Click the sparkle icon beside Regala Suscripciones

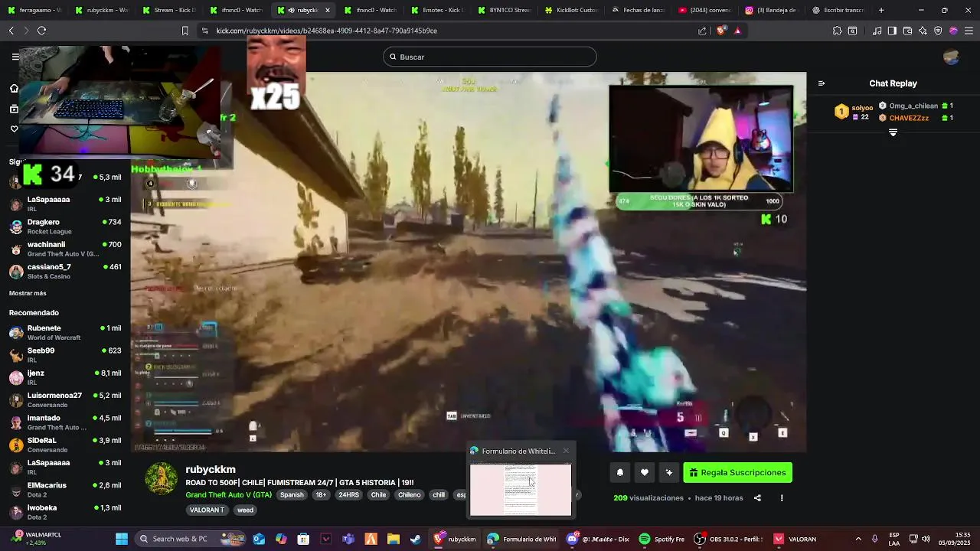[x=669, y=473]
